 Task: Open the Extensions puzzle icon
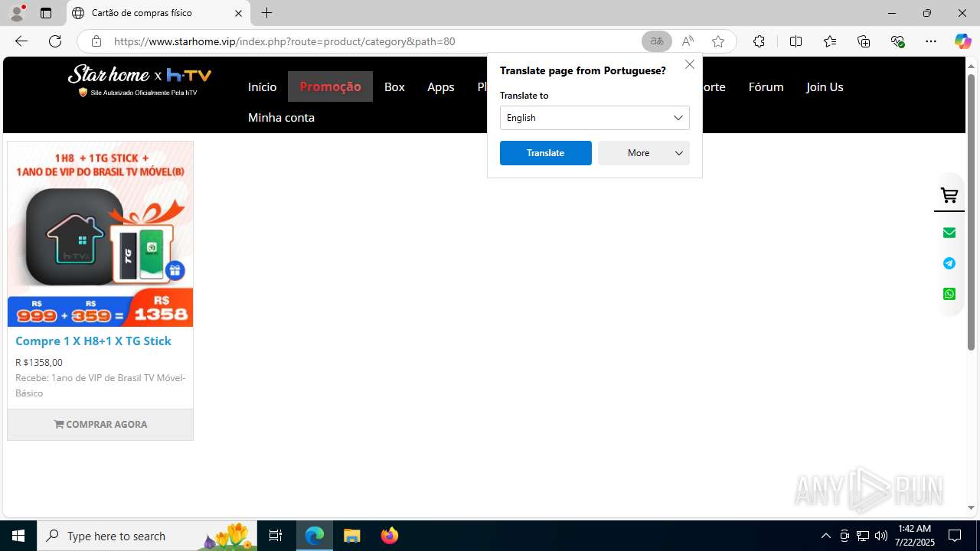759,41
